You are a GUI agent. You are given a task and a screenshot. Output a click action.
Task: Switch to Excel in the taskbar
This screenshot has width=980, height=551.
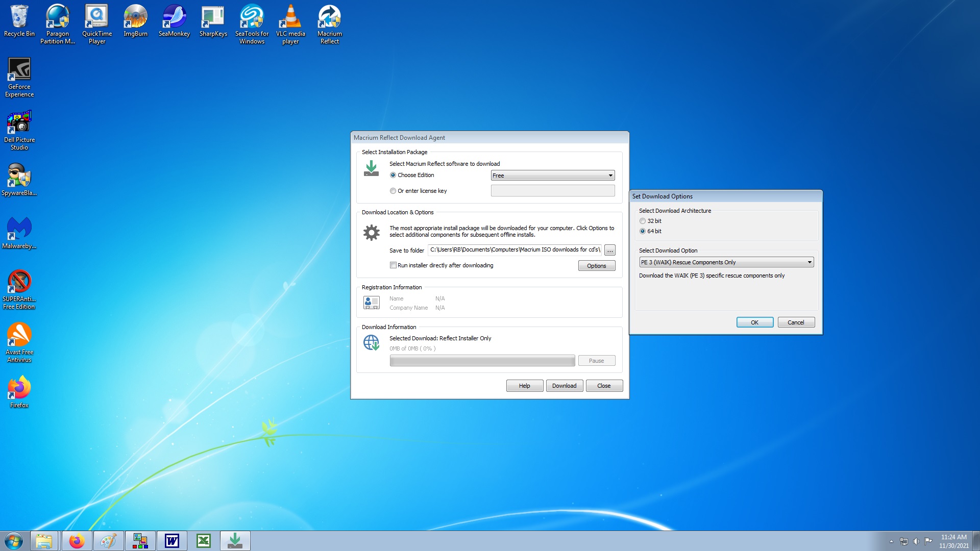point(204,541)
